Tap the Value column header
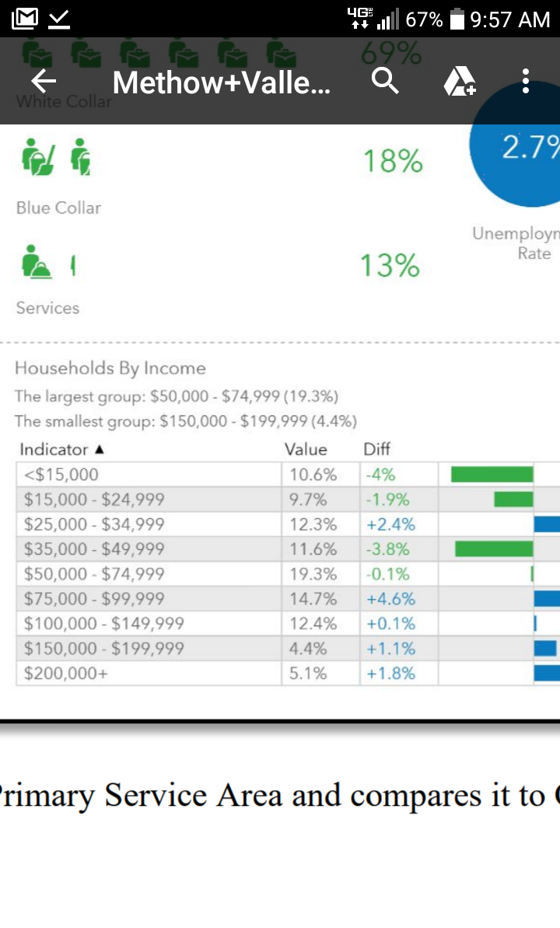The height and width of the screenshot is (928, 560). tap(306, 450)
